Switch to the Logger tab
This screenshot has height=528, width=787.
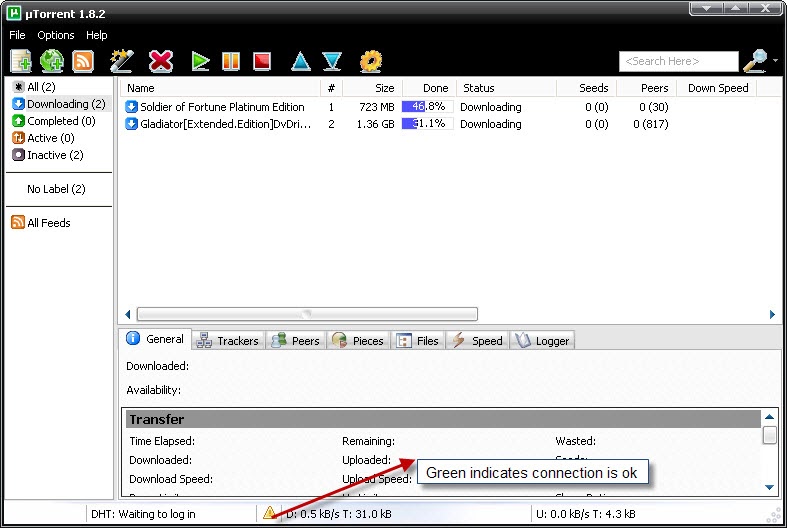pos(542,341)
